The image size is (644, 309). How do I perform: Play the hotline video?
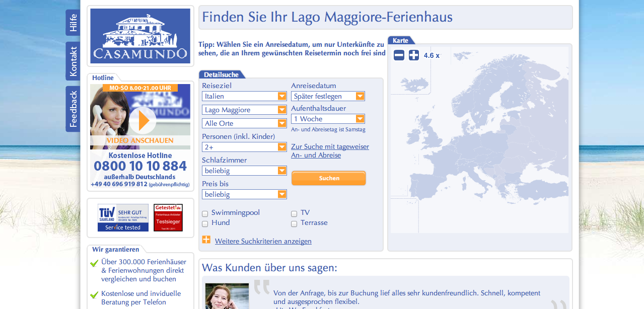pyautogui.click(x=141, y=121)
